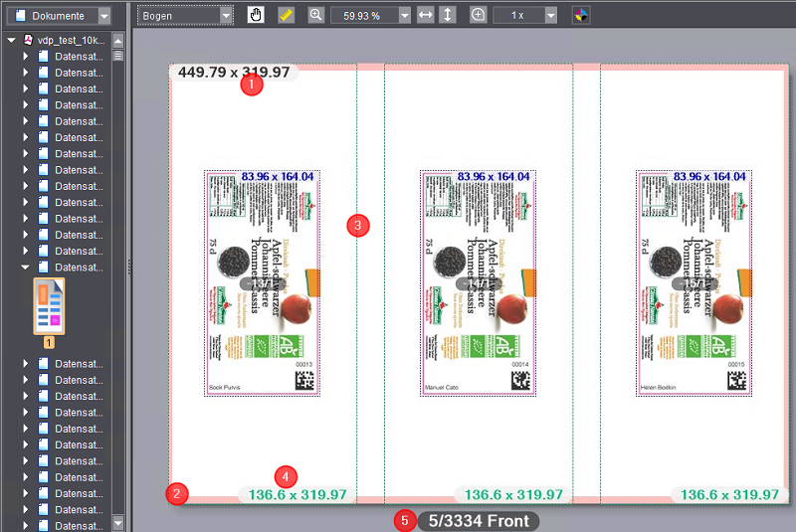Viewport: 796px width, 532px height.
Task: Click the name Book Purvis on the label
Action: point(225,388)
